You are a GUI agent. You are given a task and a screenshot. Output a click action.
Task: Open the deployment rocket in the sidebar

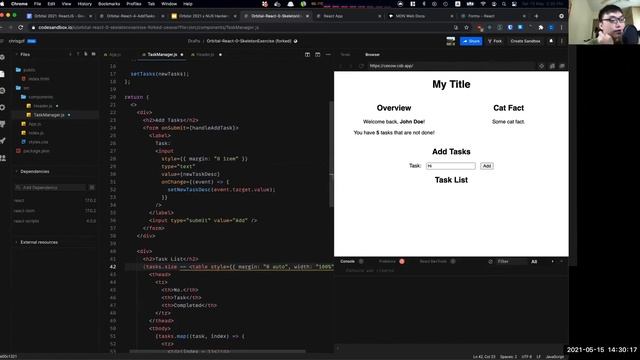point(2,141)
